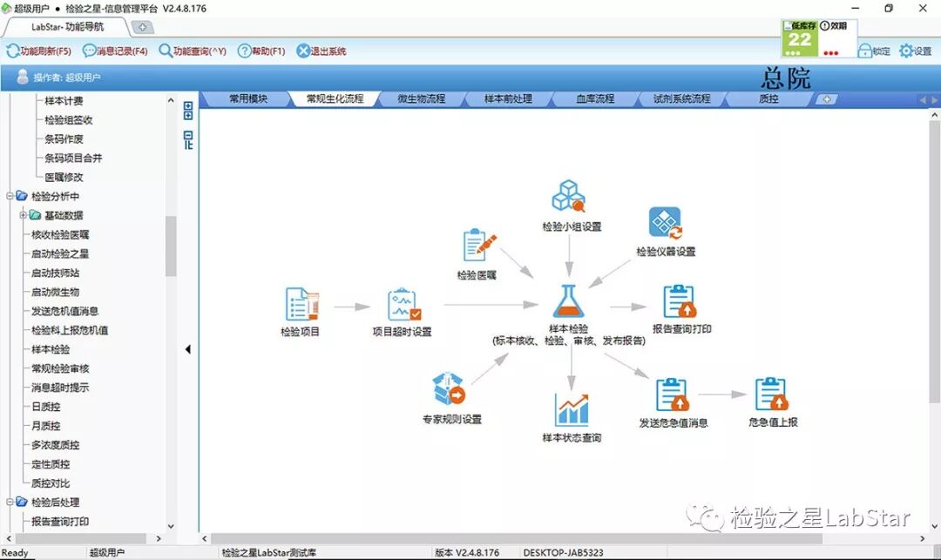The width and height of the screenshot is (941, 560).
Task: Switch to 试剂系统流程 tab
Action: pyautogui.click(x=681, y=99)
